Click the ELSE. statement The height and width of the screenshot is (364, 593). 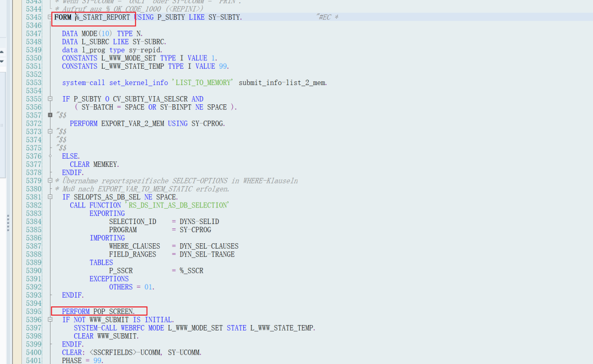tap(71, 156)
